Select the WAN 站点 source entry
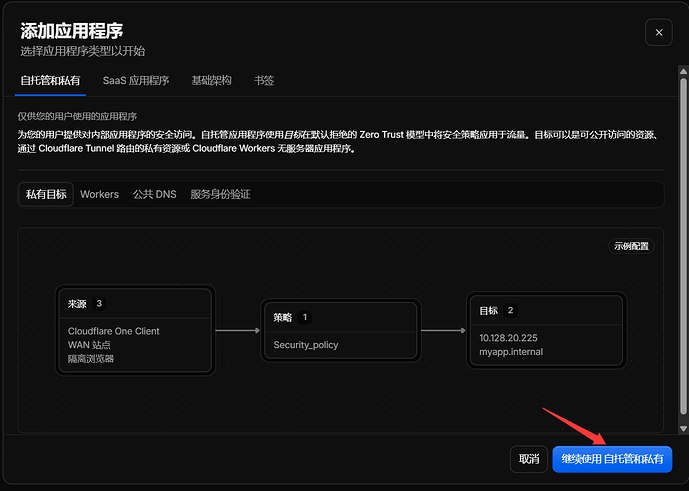The image size is (689, 491). pos(89,345)
